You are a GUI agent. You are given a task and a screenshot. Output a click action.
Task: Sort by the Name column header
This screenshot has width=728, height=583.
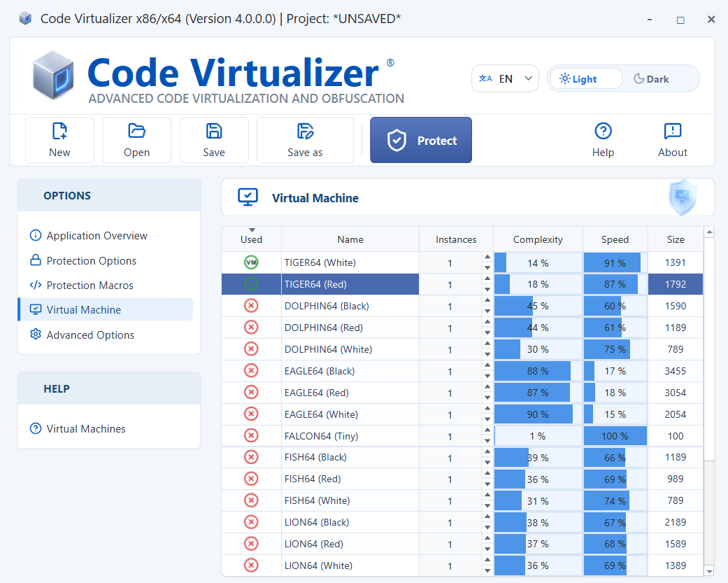[x=350, y=239]
